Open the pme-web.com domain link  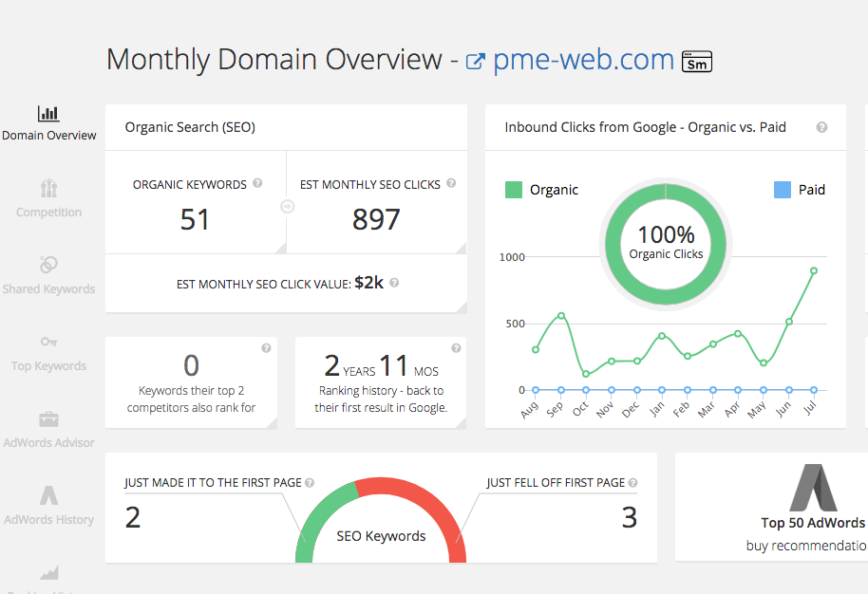(583, 60)
